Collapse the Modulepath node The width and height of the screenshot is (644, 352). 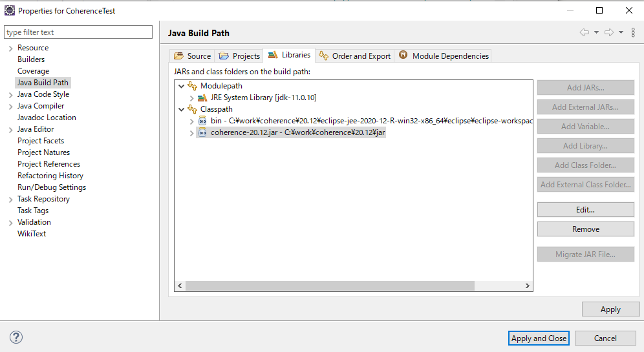(x=181, y=86)
